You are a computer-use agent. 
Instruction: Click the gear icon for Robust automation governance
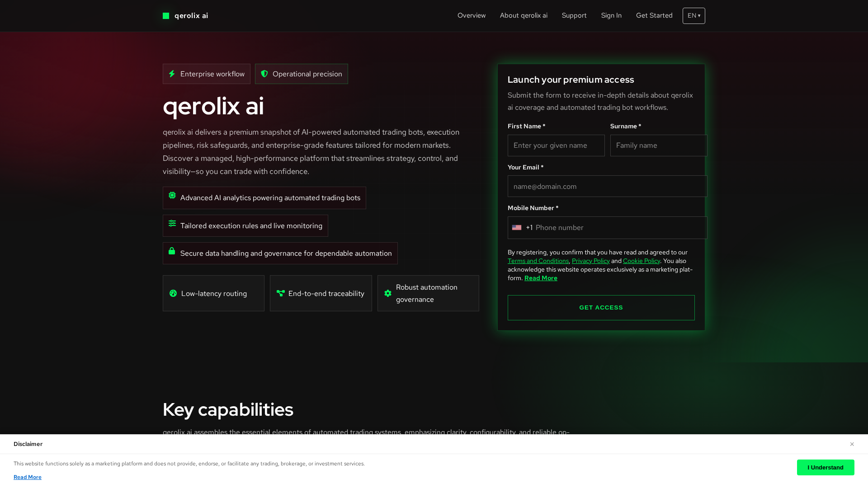[x=388, y=293]
